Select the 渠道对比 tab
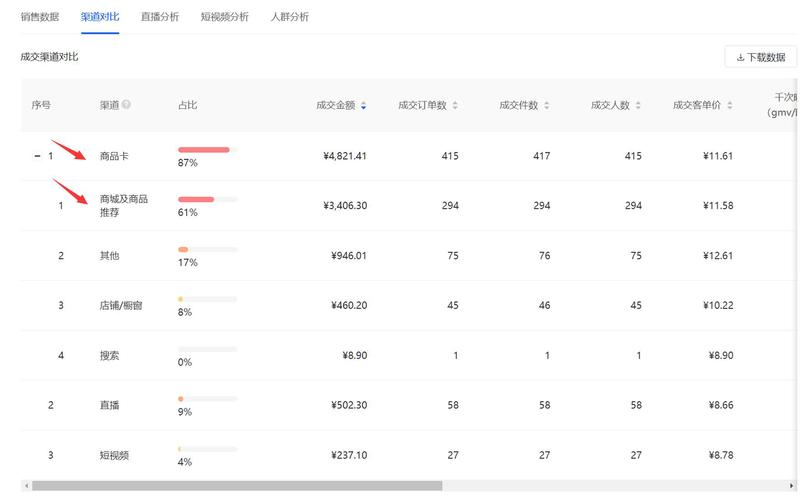This screenshot has width=800, height=496. pyautogui.click(x=100, y=17)
